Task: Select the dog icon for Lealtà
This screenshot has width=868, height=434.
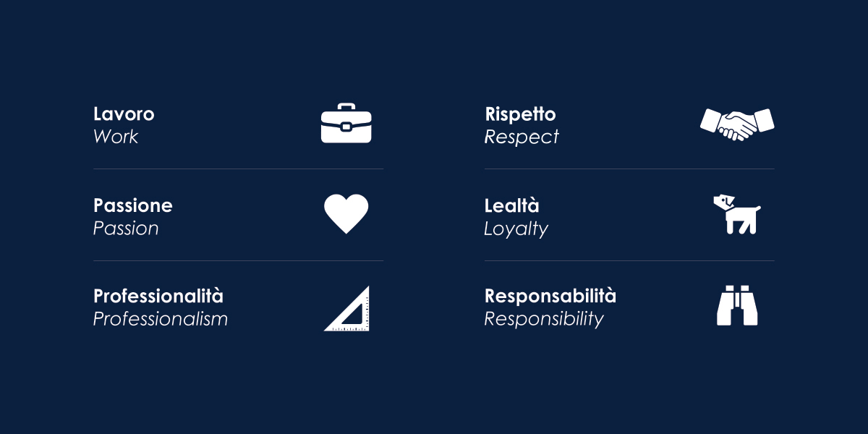Action: click(737, 214)
